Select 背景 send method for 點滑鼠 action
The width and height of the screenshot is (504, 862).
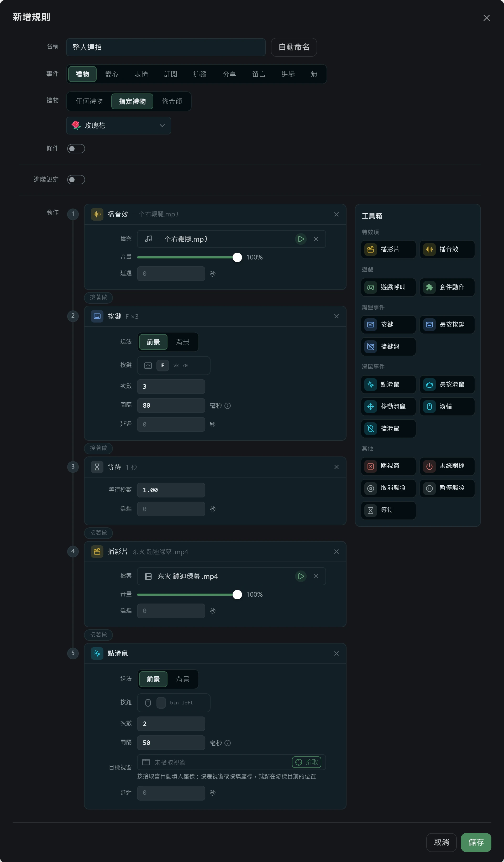point(183,679)
